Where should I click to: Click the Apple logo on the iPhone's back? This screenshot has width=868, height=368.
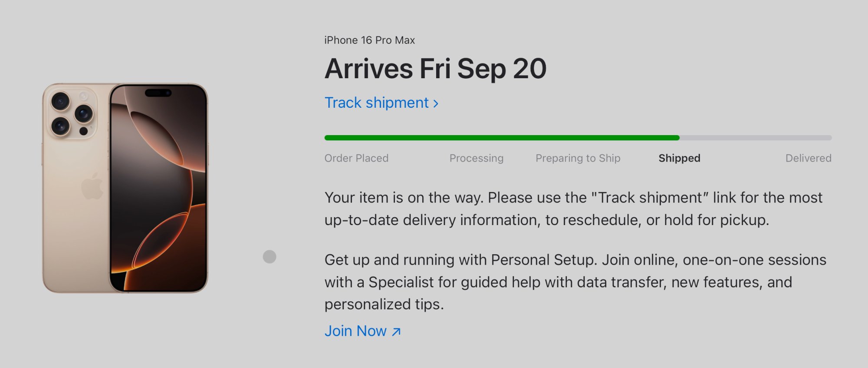(x=92, y=186)
